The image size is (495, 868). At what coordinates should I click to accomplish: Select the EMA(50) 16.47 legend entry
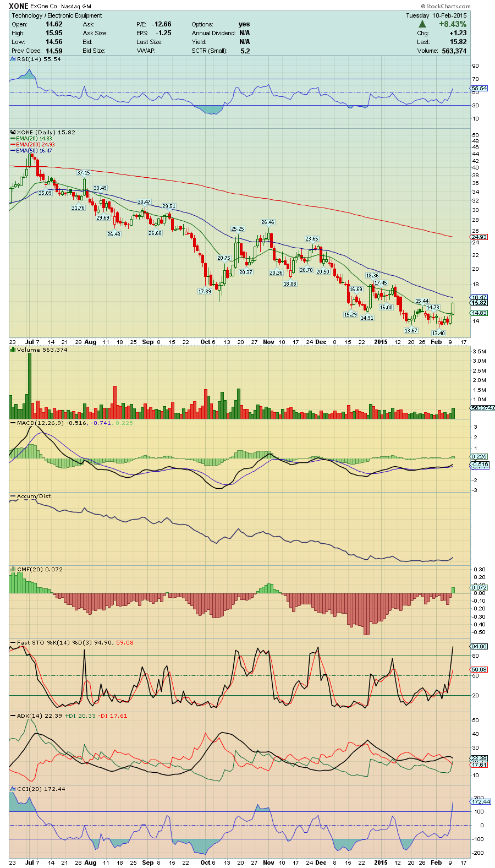click(x=31, y=151)
